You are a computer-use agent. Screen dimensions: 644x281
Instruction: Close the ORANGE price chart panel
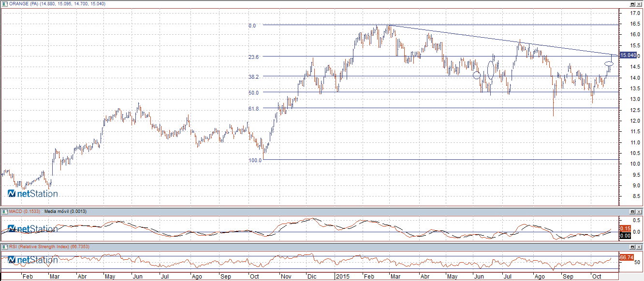(639, 4)
